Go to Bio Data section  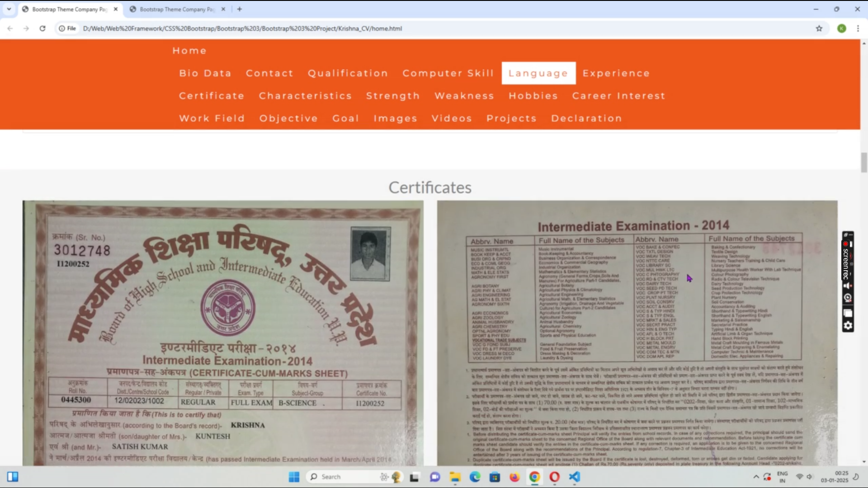[205, 73]
